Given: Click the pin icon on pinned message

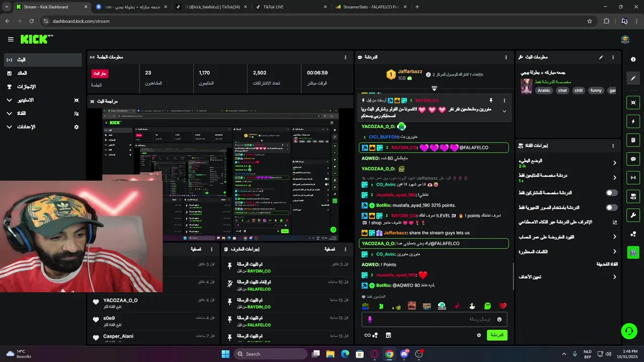Looking at the screenshot, I should [491, 101].
